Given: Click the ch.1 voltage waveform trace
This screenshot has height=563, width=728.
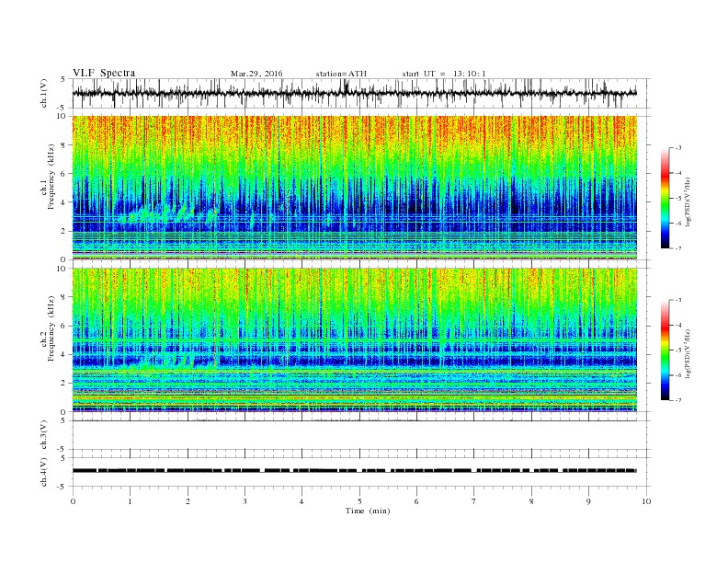Looking at the screenshot, I should [x=355, y=93].
